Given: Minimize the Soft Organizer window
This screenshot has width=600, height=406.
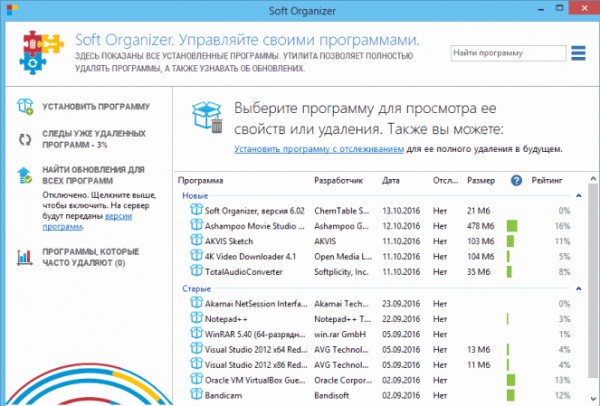Looking at the screenshot, I should click(x=541, y=8).
